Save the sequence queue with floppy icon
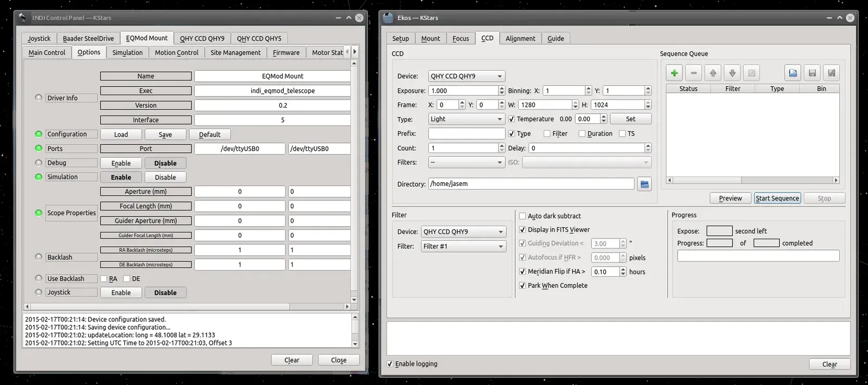Viewport: 868px width, 385px height. pos(812,73)
